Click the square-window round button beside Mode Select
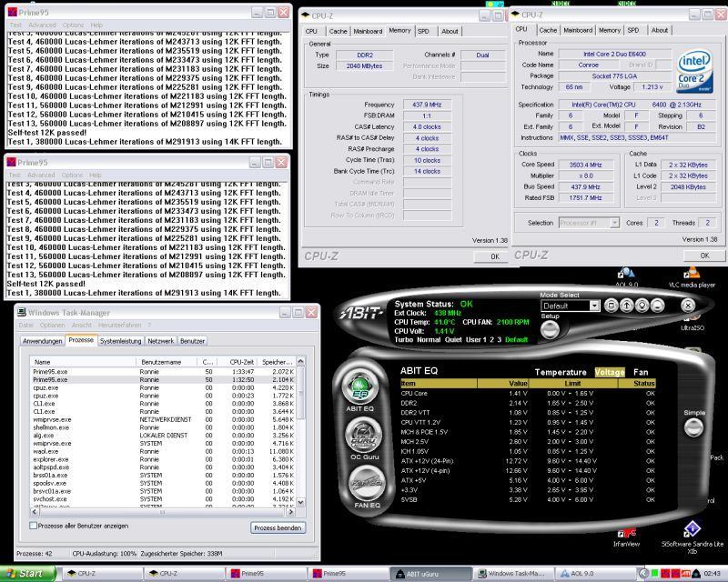Viewport: 728px width, 582px height. tap(611, 306)
